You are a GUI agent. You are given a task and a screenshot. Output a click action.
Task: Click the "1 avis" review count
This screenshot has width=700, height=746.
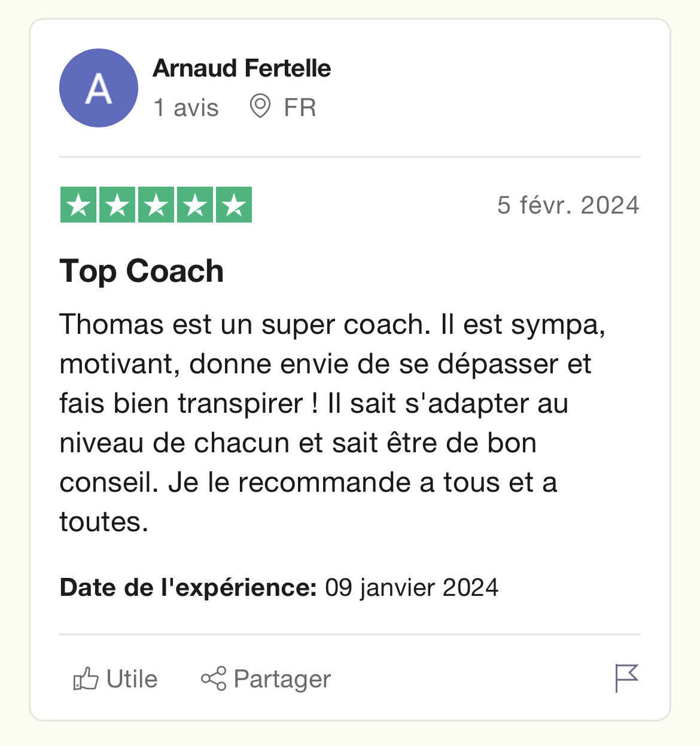coord(186,108)
